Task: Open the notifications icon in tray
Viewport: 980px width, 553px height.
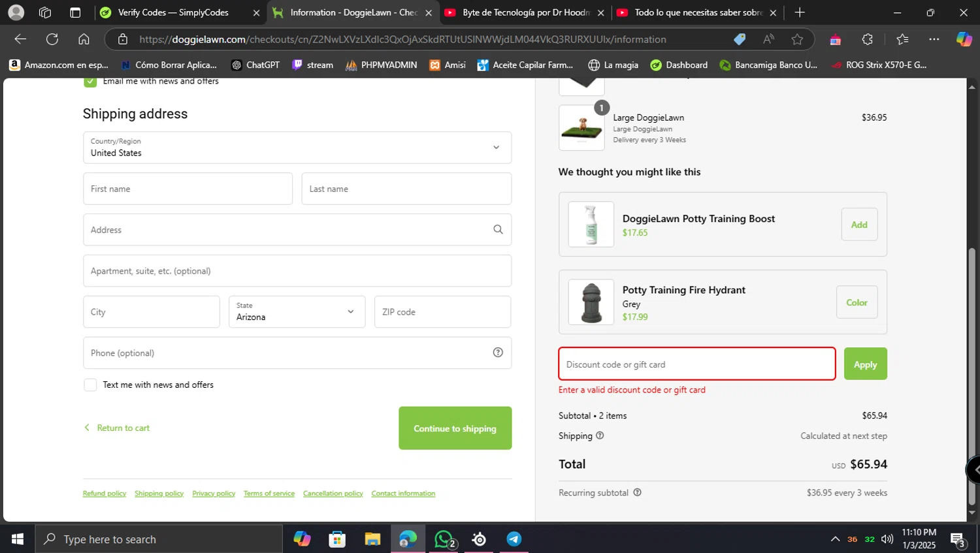Action: tap(958, 540)
